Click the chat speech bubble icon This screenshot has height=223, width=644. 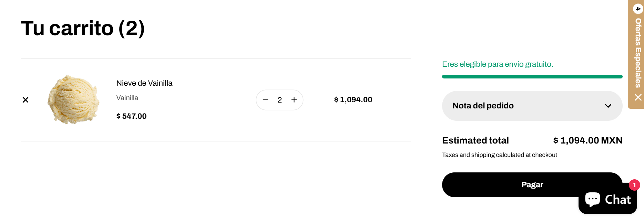pos(592,199)
